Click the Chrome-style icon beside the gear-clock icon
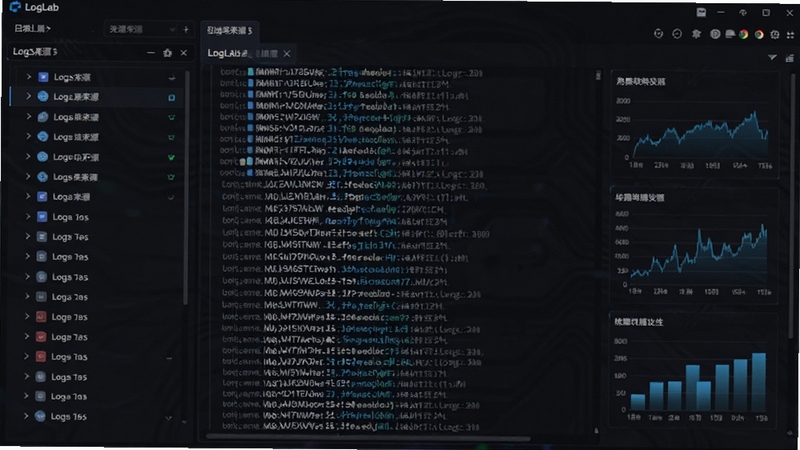The height and width of the screenshot is (450, 800). [760, 35]
